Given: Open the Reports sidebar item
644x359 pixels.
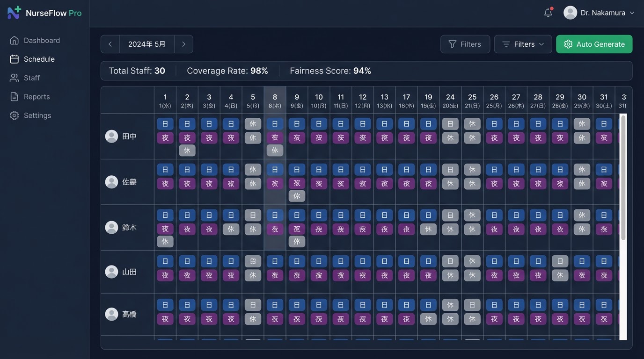Looking at the screenshot, I should coord(37,97).
